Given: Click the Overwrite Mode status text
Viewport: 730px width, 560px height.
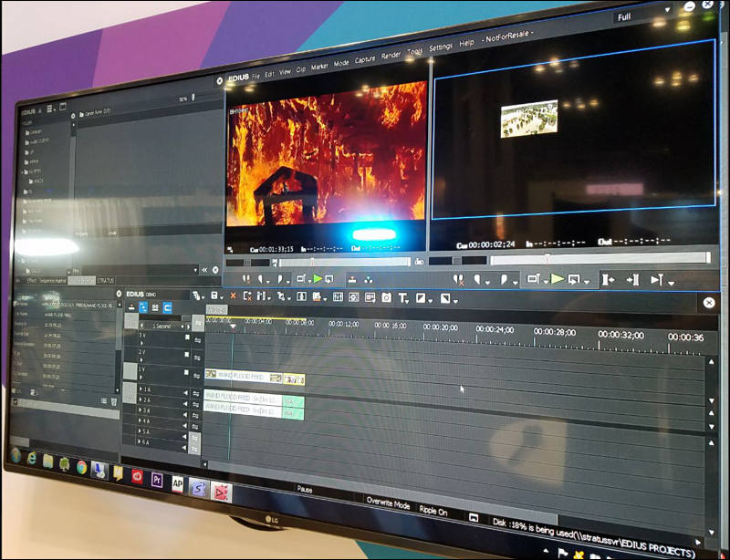Looking at the screenshot, I should click(389, 503).
